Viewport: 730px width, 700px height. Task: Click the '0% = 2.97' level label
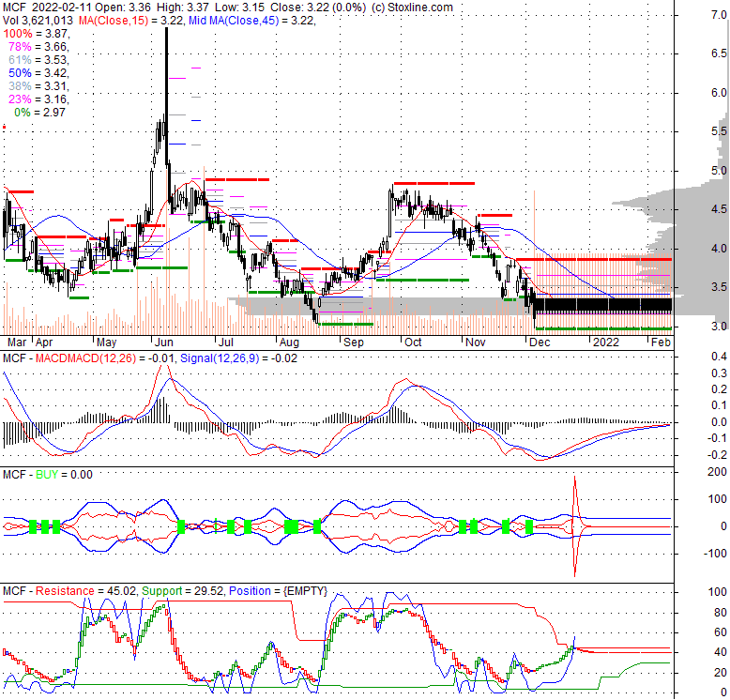[x=39, y=113]
